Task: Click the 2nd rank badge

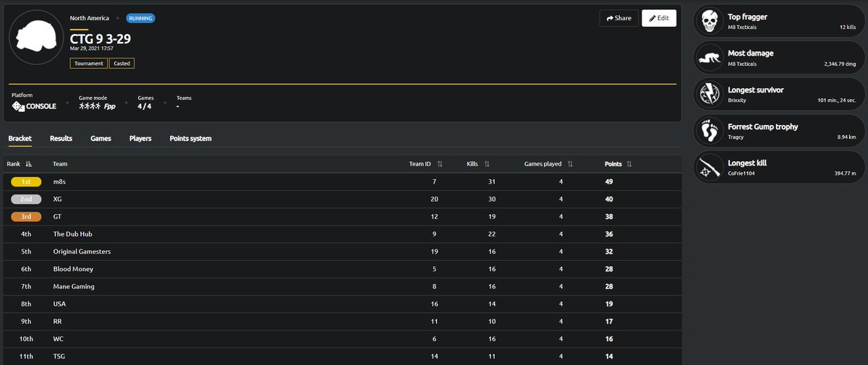Action: tap(27, 199)
